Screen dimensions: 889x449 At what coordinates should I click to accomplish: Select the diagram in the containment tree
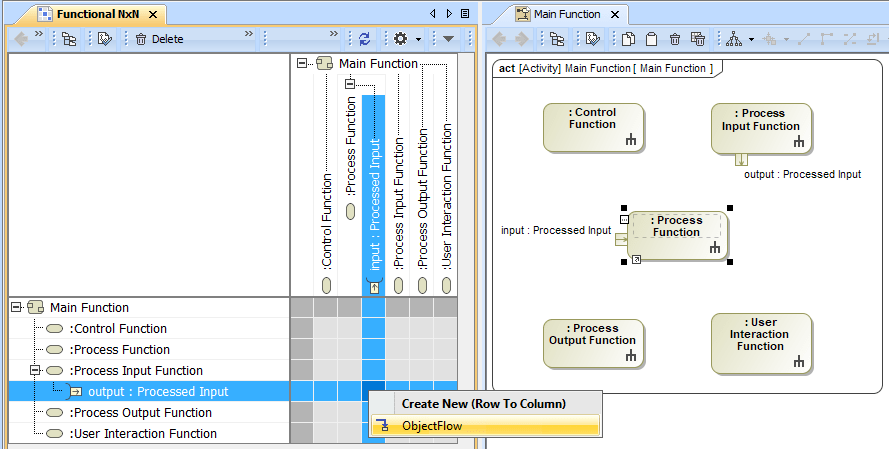(557, 39)
